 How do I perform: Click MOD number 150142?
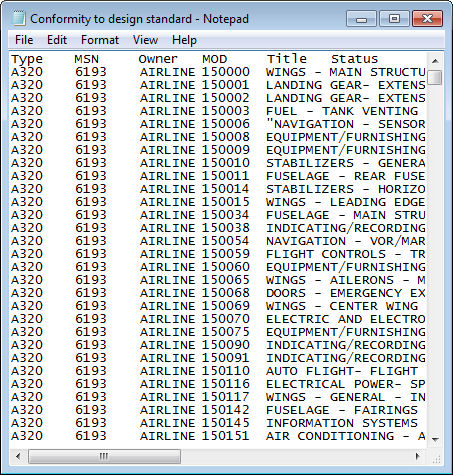point(226,410)
